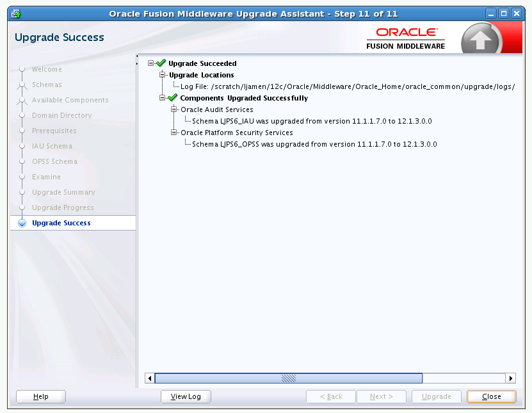The image size is (532, 413).
Task: Click the horizontal scrollbar thumb
Action: (288, 378)
